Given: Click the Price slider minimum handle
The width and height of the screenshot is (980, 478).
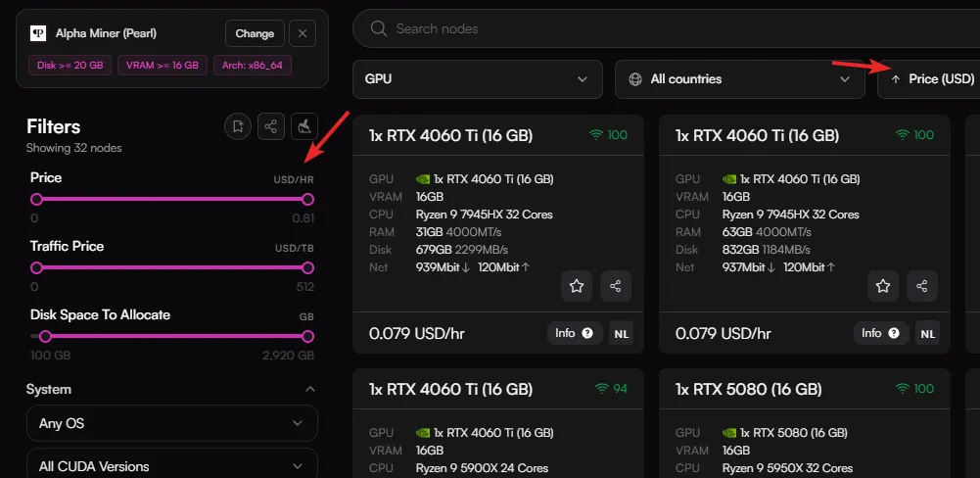Looking at the screenshot, I should click(37, 200).
